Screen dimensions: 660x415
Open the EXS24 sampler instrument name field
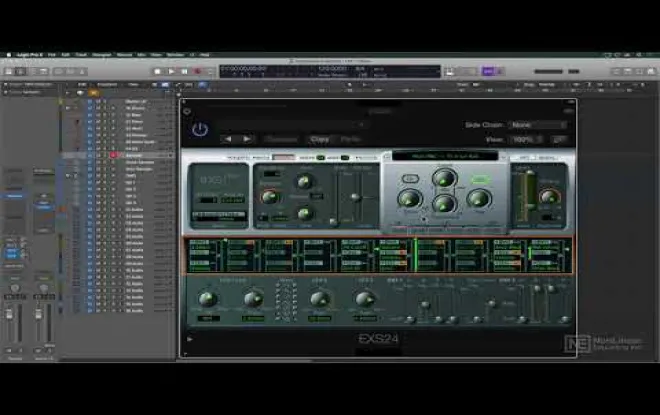tap(444, 156)
